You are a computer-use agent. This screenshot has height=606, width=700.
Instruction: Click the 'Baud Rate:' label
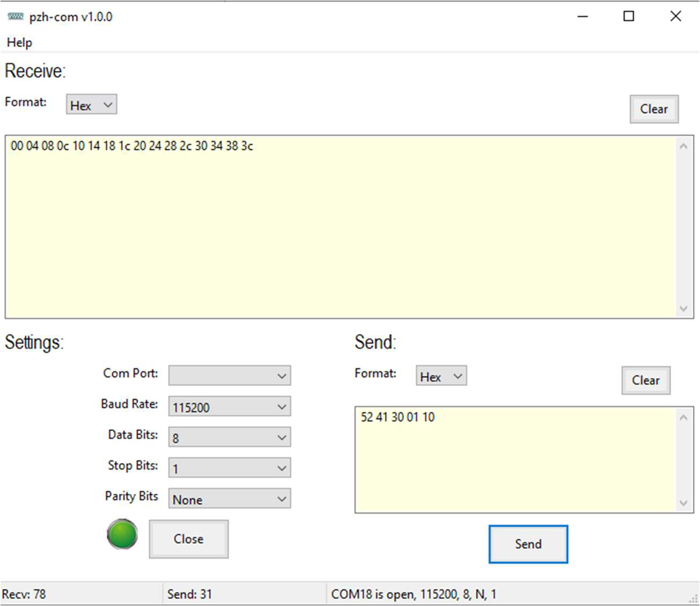pos(129,404)
